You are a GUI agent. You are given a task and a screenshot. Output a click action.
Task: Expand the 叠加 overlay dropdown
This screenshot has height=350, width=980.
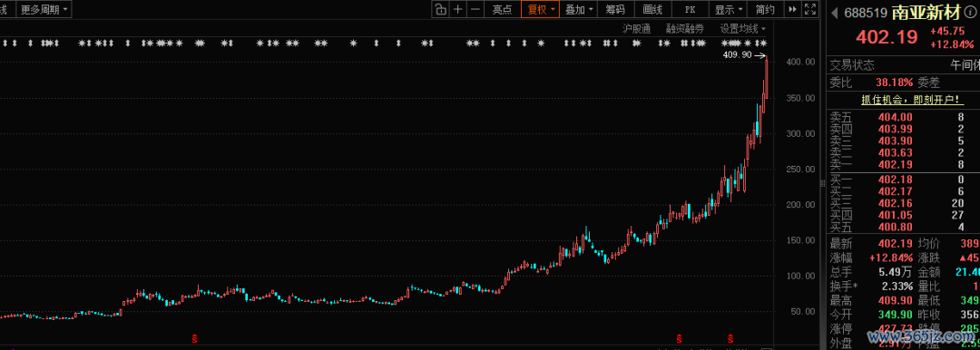(x=578, y=9)
